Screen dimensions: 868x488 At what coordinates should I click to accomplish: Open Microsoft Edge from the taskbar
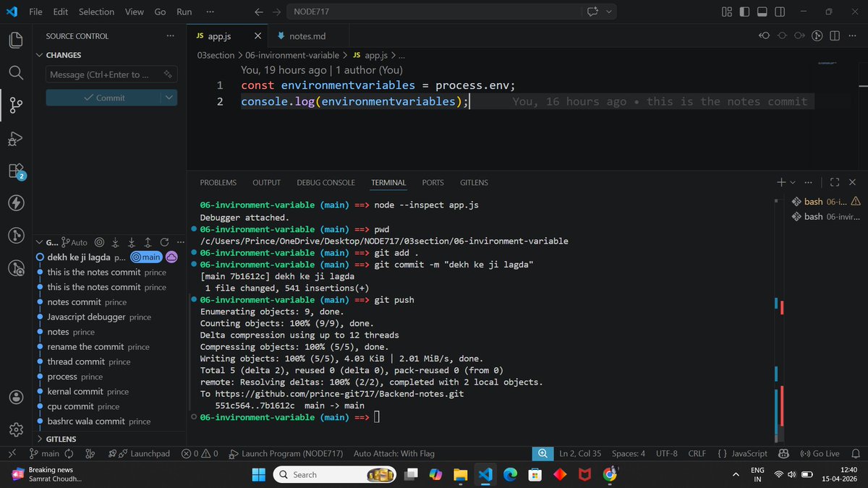[x=510, y=474]
